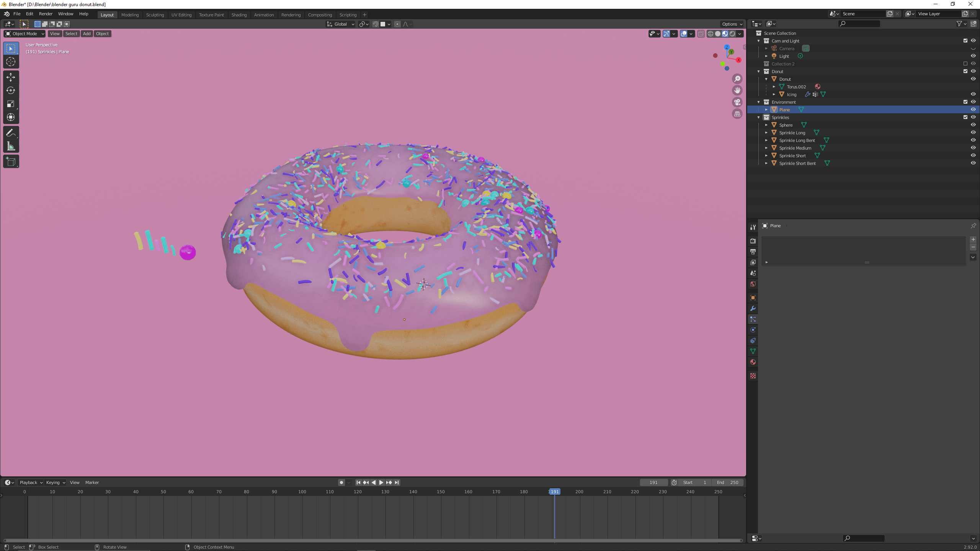Jump to the timeline end frame button
Screen dimensions: 980x551
(397, 483)
